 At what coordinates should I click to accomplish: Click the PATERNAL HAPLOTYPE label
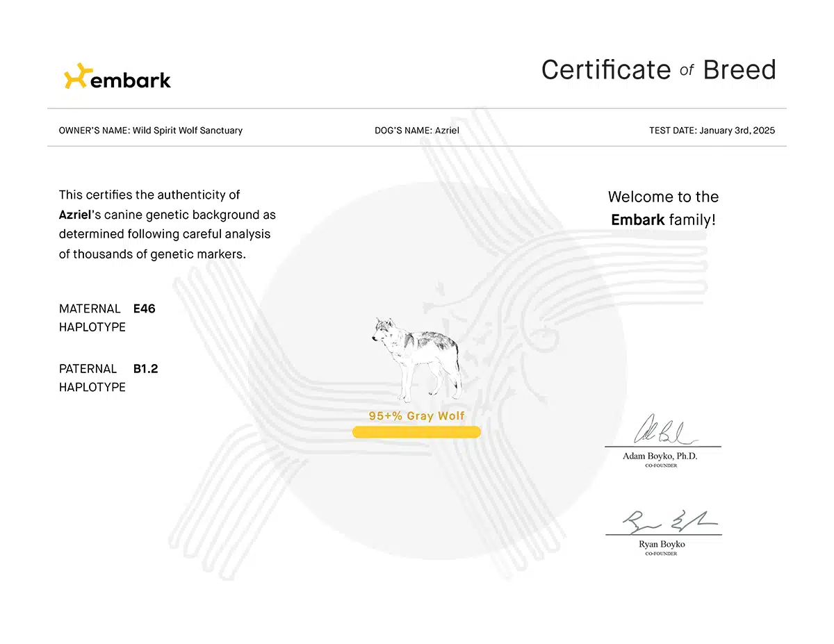pos(92,378)
